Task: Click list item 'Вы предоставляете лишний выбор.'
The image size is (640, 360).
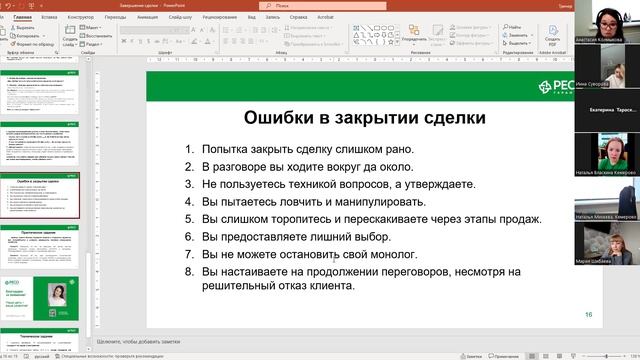Action: coord(296,237)
